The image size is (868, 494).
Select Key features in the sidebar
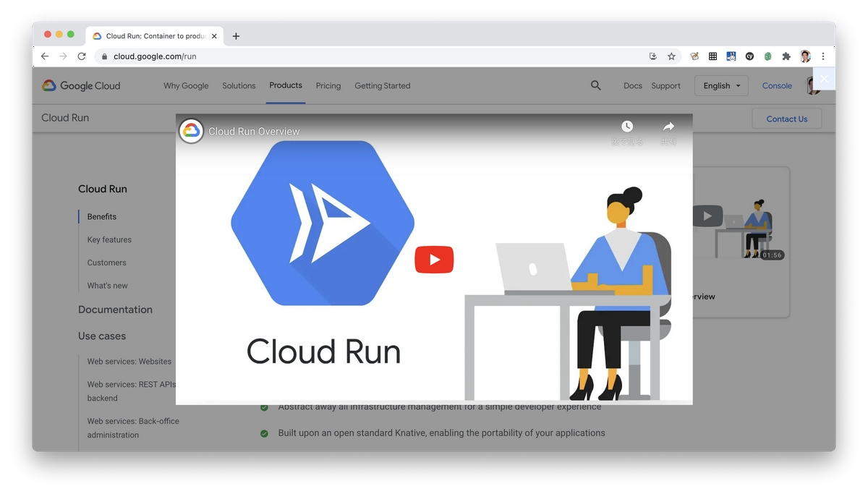pyautogui.click(x=109, y=239)
